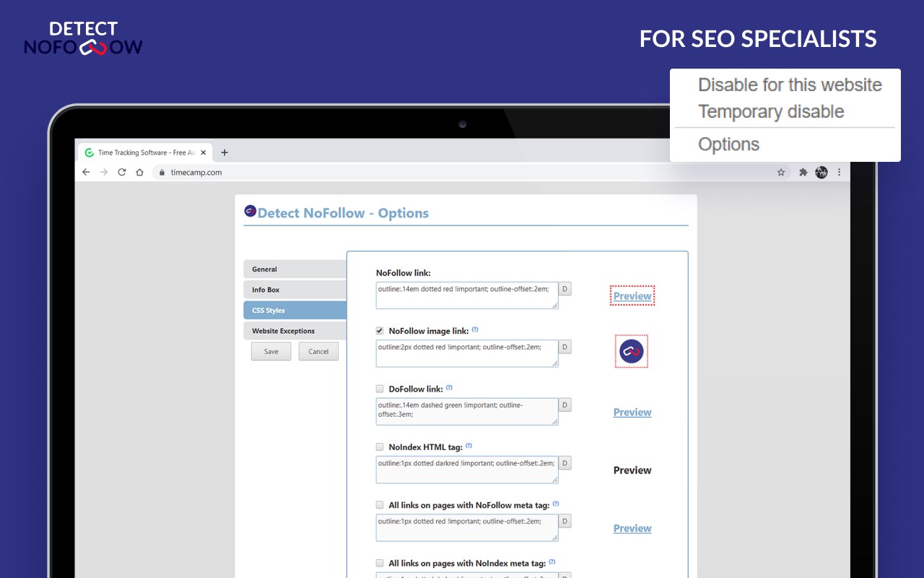Uncheck the NoFollow image link checkbox
The image size is (924, 578).
point(380,330)
